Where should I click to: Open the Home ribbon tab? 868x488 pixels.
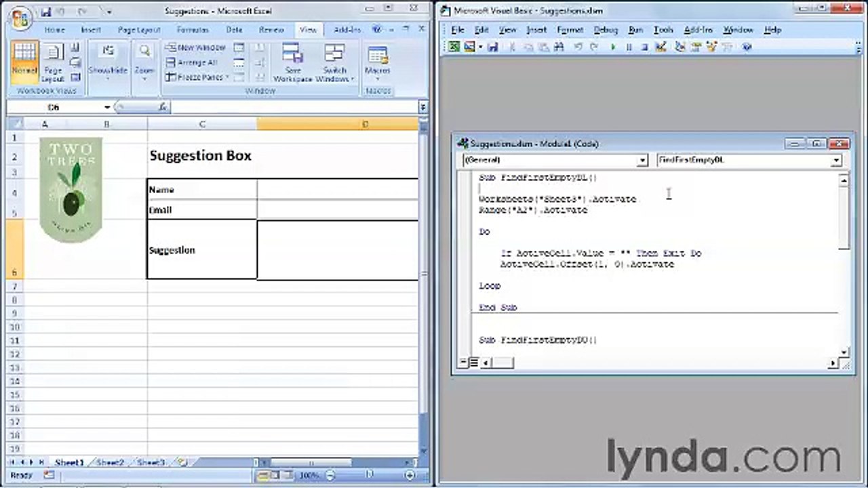(54, 30)
